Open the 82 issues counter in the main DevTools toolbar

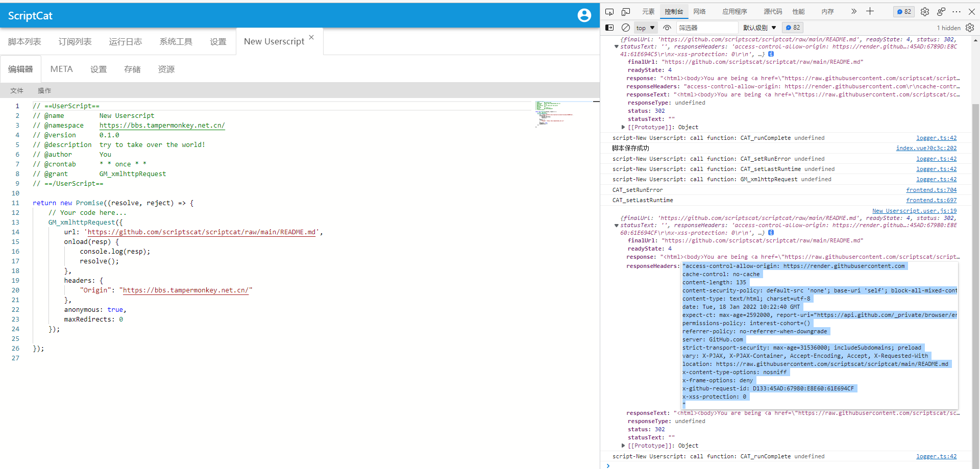904,12
